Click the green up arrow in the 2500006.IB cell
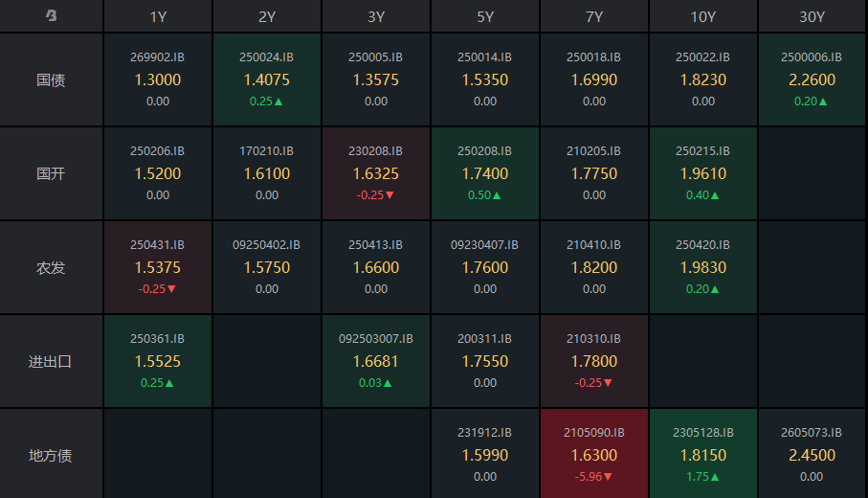 823,101
